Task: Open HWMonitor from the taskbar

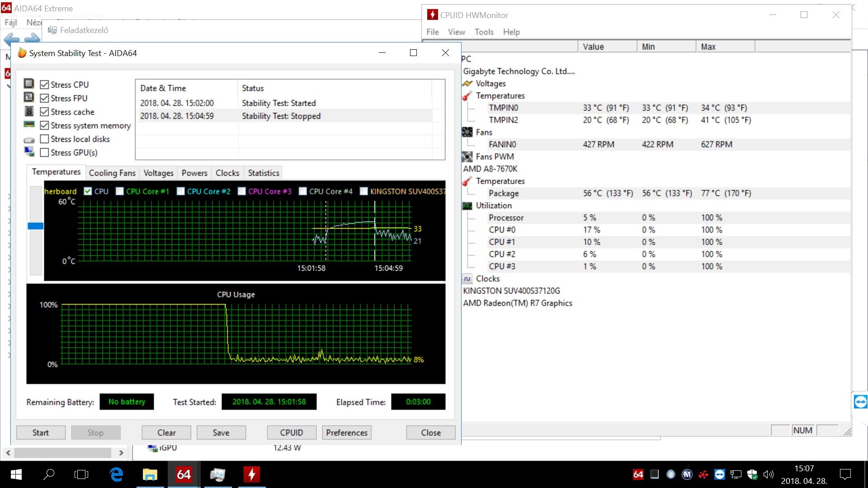Action: coord(252,474)
